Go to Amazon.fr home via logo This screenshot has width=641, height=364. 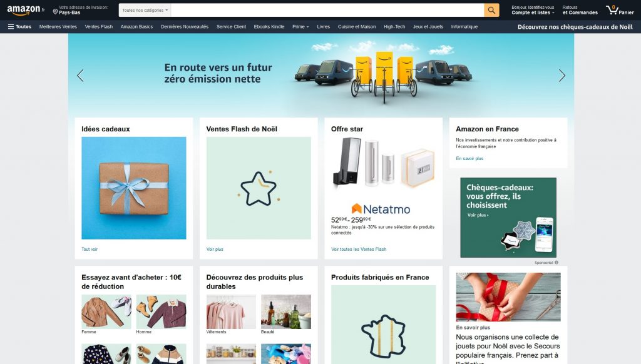(x=26, y=10)
